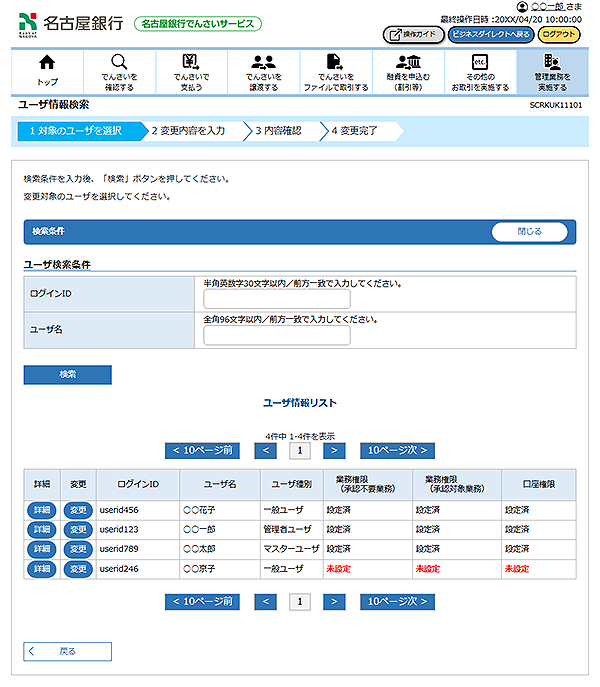Click 名古屋銀行でんさいサービス label

point(198,24)
